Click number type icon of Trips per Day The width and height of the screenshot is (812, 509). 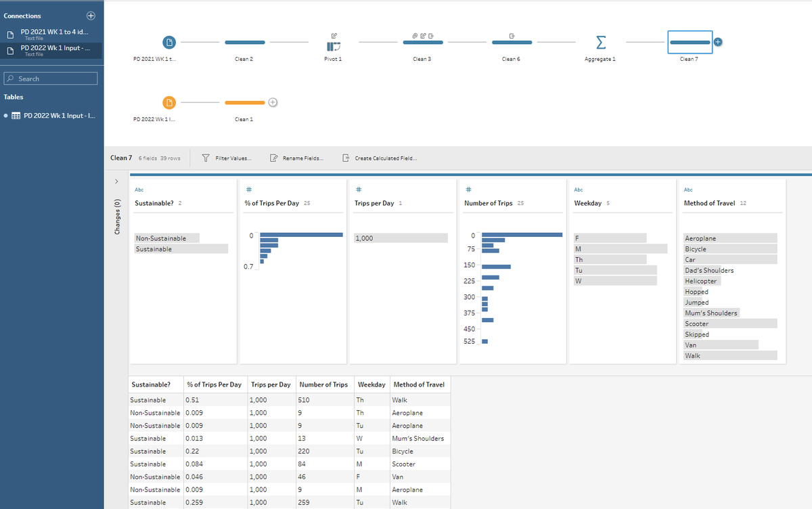click(358, 190)
